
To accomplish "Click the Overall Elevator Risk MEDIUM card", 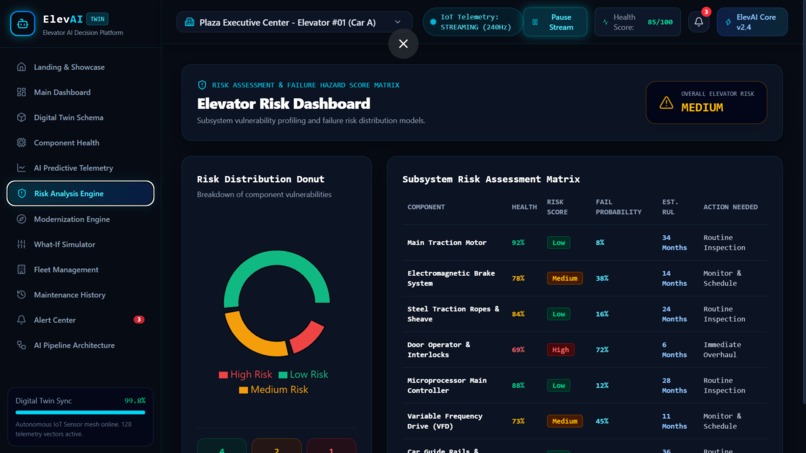I will (x=706, y=102).
